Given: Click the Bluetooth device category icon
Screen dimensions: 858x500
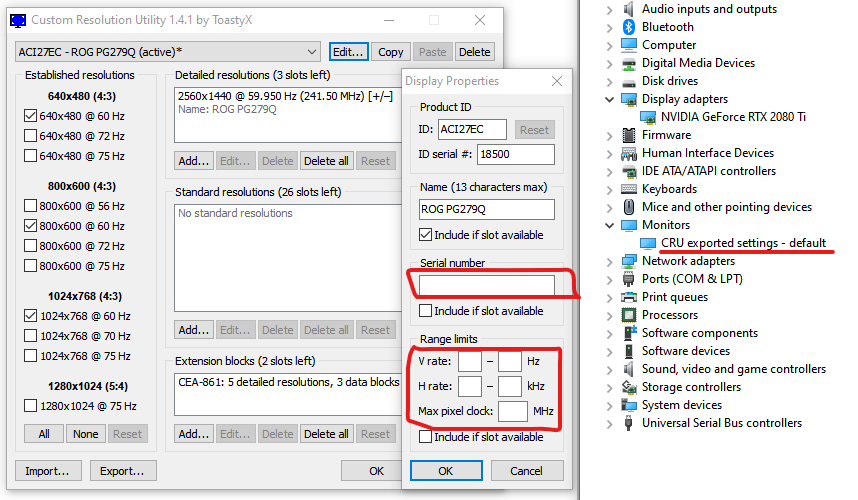Looking at the screenshot, I should [x=629, y=27].
